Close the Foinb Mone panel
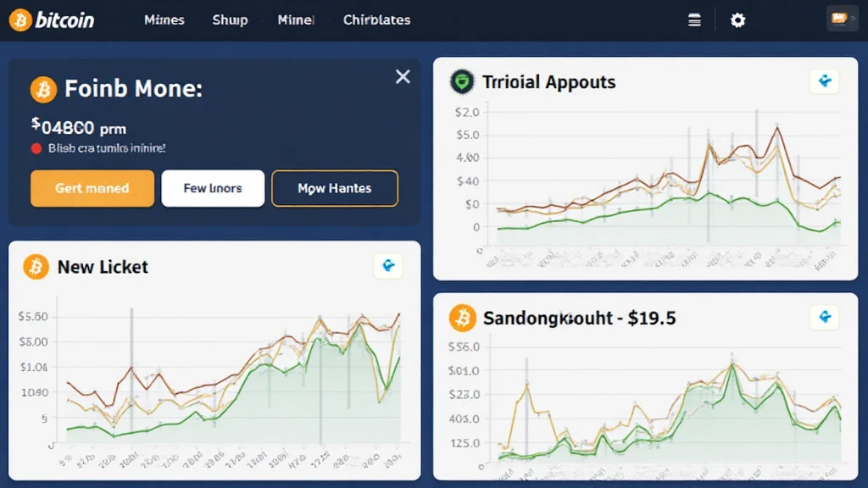 [403, 77]
